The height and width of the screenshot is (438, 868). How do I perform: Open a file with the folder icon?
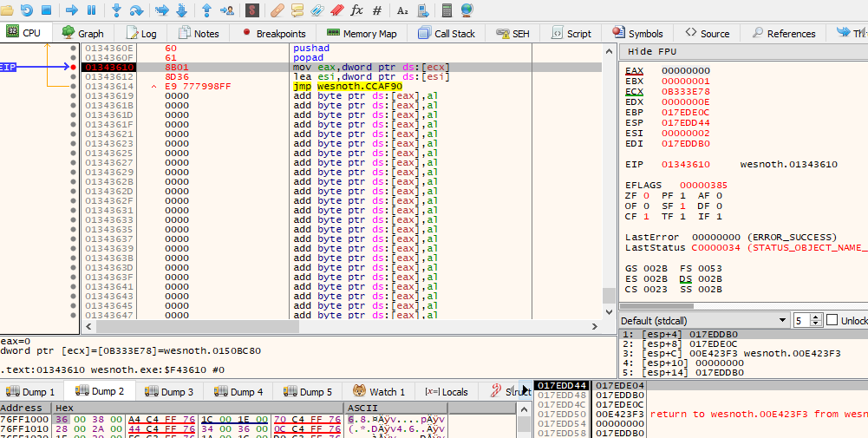point(7,10)
